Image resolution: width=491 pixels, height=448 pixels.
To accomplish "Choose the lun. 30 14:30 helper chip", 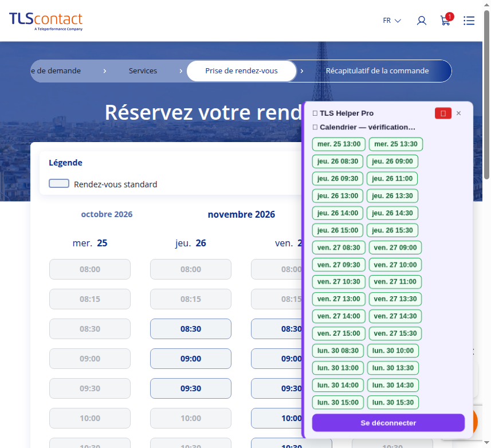I will [393, 385].
